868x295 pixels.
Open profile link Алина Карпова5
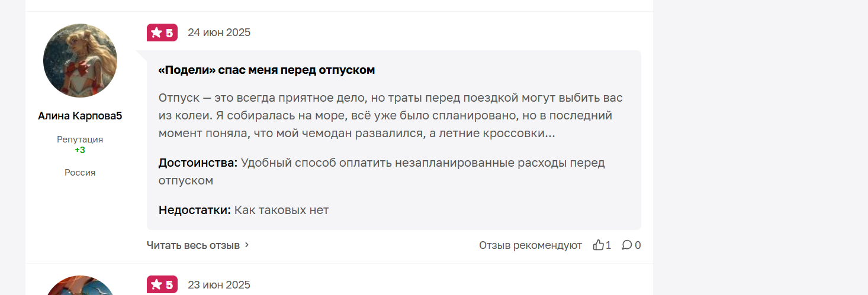click(80, 116)
